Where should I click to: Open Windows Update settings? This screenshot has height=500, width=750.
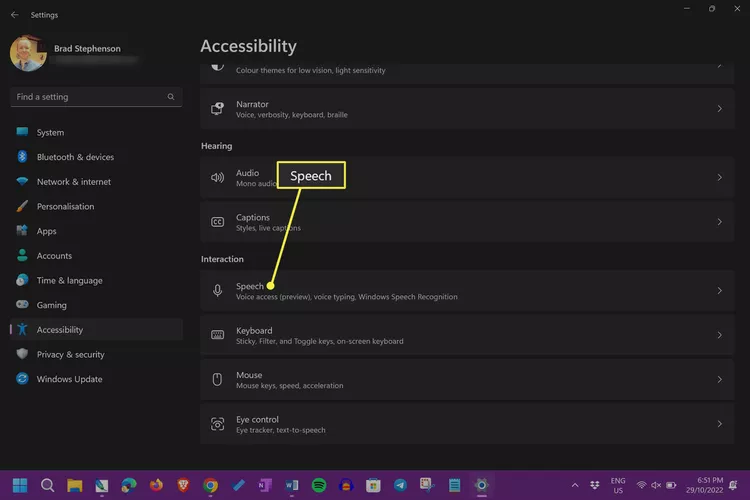(96, 379)
